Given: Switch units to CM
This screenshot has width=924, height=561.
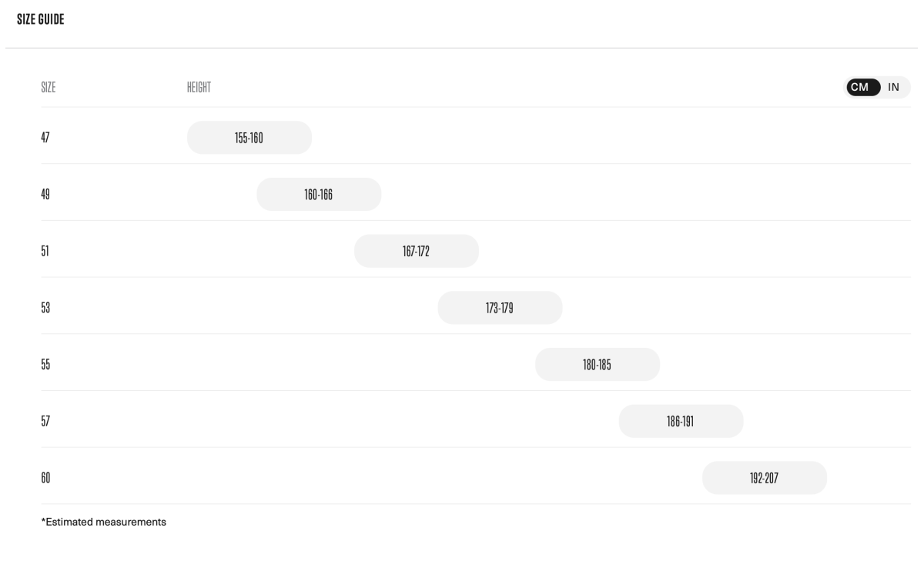Looking at the screenshot, I should [x=859, y=87].
